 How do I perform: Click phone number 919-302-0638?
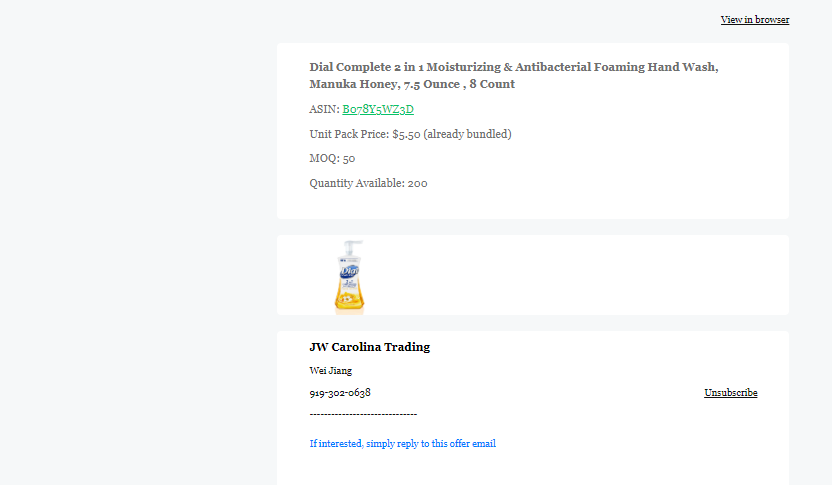[x=340, y=393]
